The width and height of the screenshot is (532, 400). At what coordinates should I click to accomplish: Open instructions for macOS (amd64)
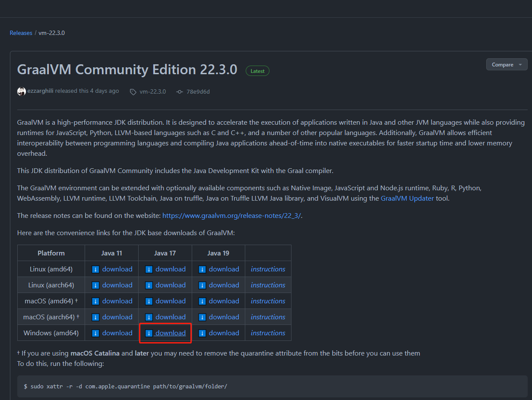click(268, 301)
